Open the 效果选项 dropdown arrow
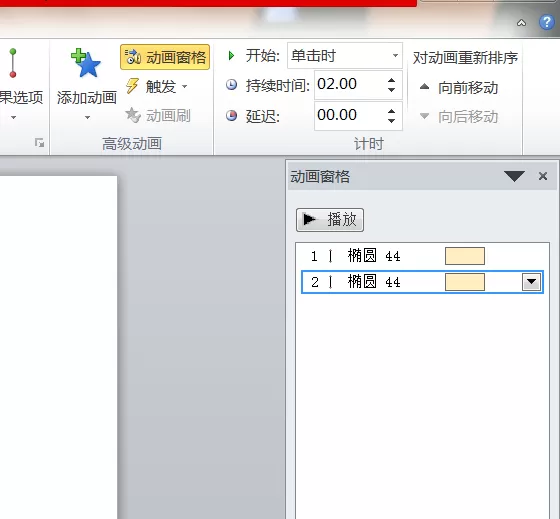 (14, 117)
